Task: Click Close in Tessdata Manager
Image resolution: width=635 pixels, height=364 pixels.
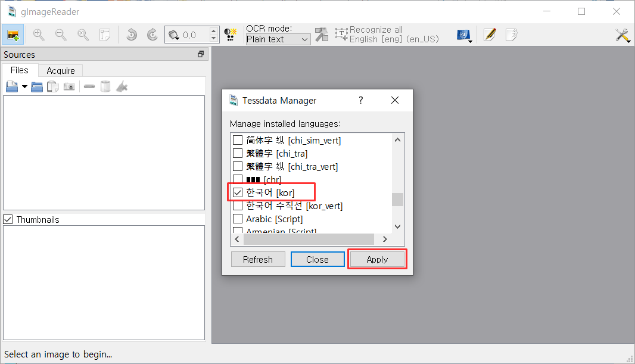Action: [317, 260]
